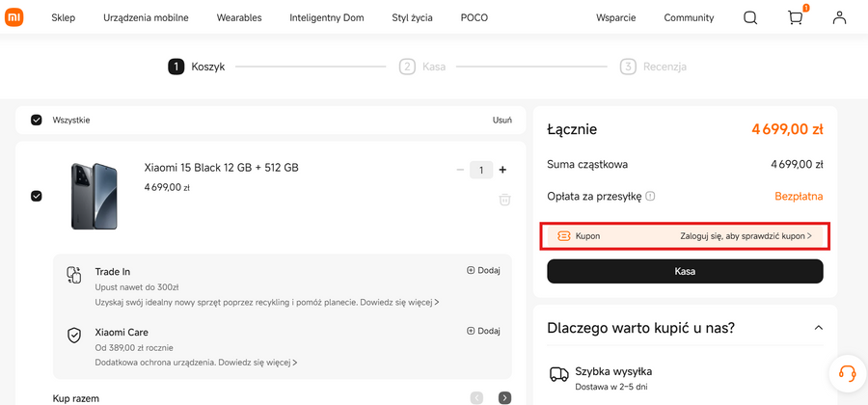Screen dimensions: 868x405
Task: Click the black Kasa checkout button
Action: [x=685, y=271]
